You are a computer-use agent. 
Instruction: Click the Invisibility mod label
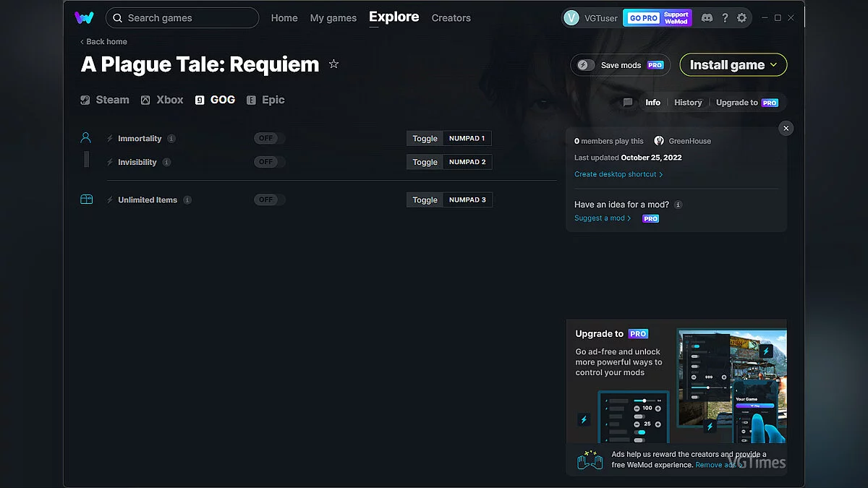pos(137,162)
